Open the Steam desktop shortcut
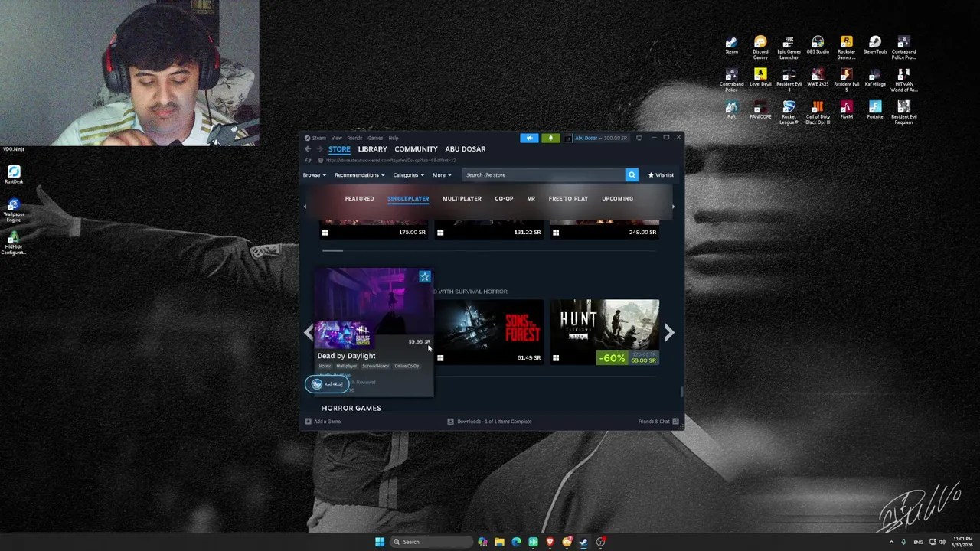 pos(731,45)
